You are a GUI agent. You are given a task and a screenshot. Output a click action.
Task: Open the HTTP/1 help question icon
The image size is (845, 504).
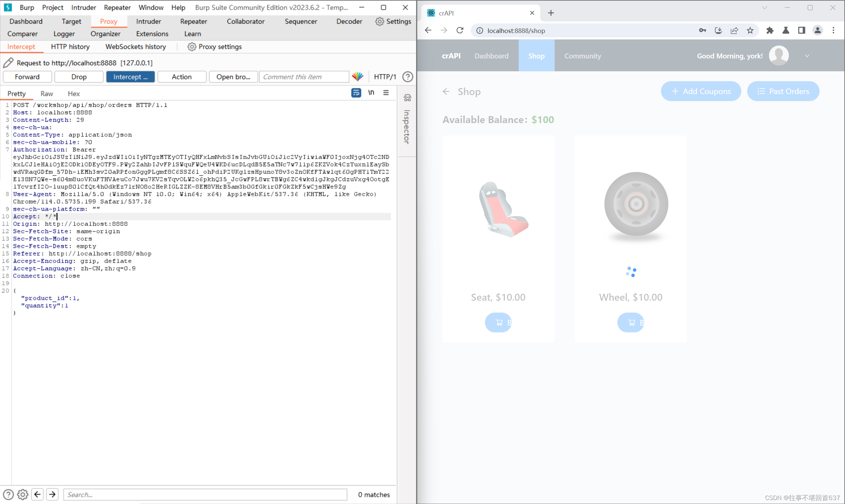pos(408,77)
